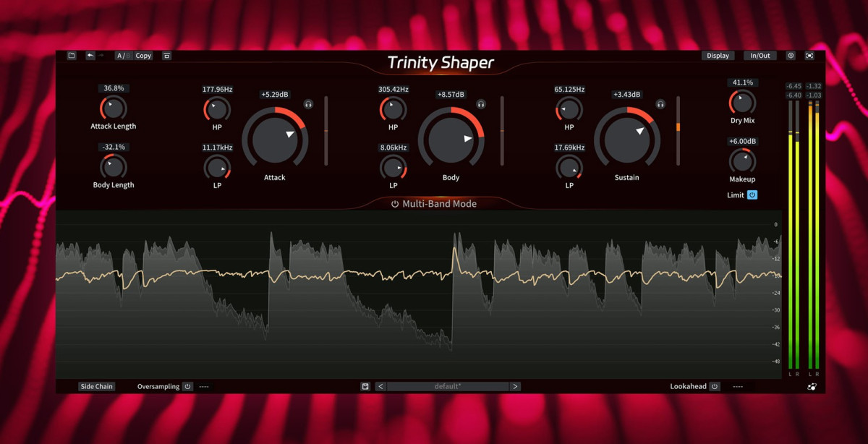
Task: Copy settings with the Copy button
Action: [143, 56]
